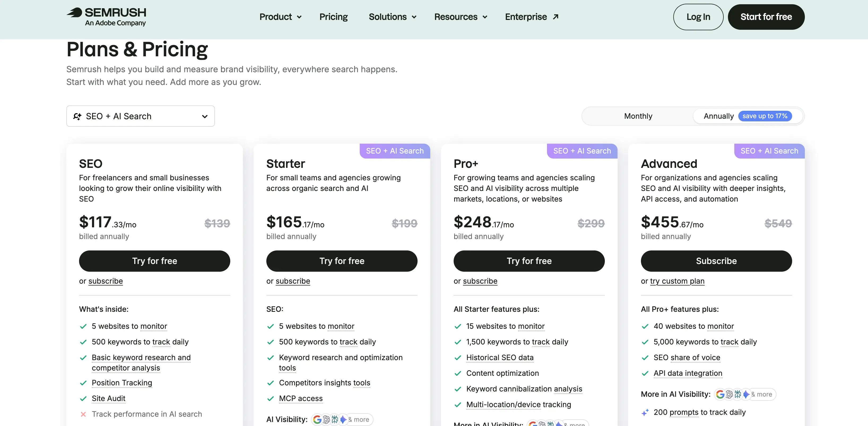Click the red X next to Track performance in AI search

tap(83, 414)
